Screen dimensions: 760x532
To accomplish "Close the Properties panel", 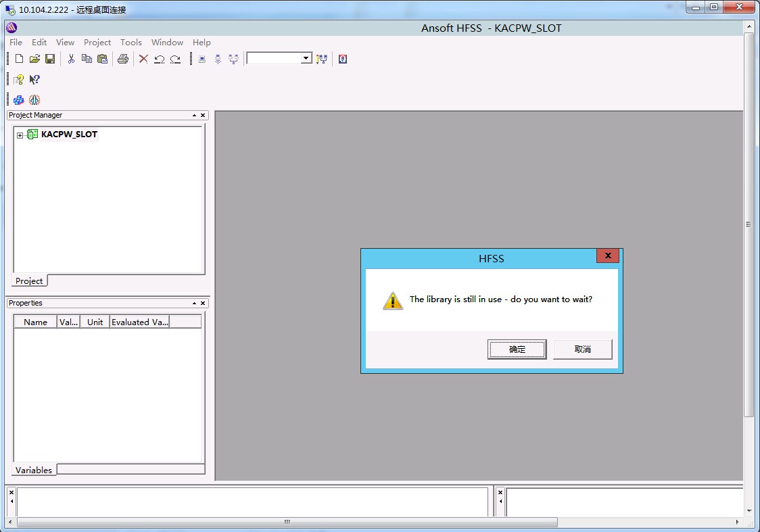I will pos(203,304).
